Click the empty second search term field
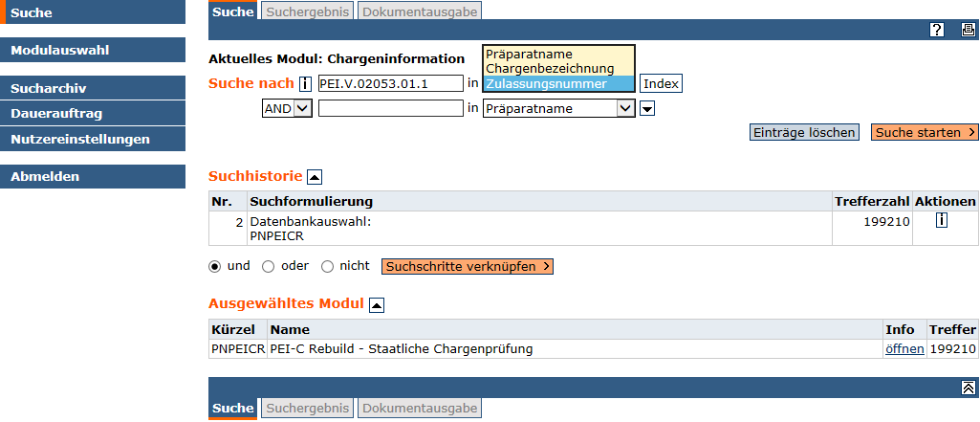This screenshot has width=980, height=422. [391, 109]
